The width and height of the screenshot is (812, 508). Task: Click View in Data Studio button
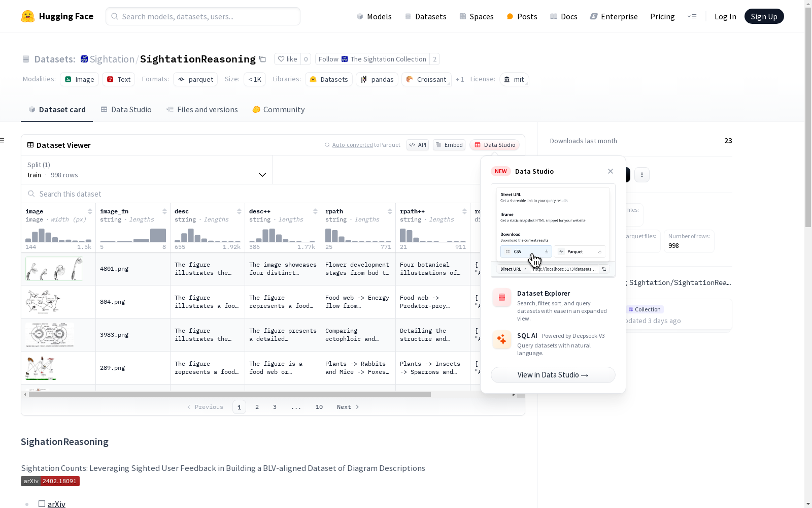(x=553, y=375)
